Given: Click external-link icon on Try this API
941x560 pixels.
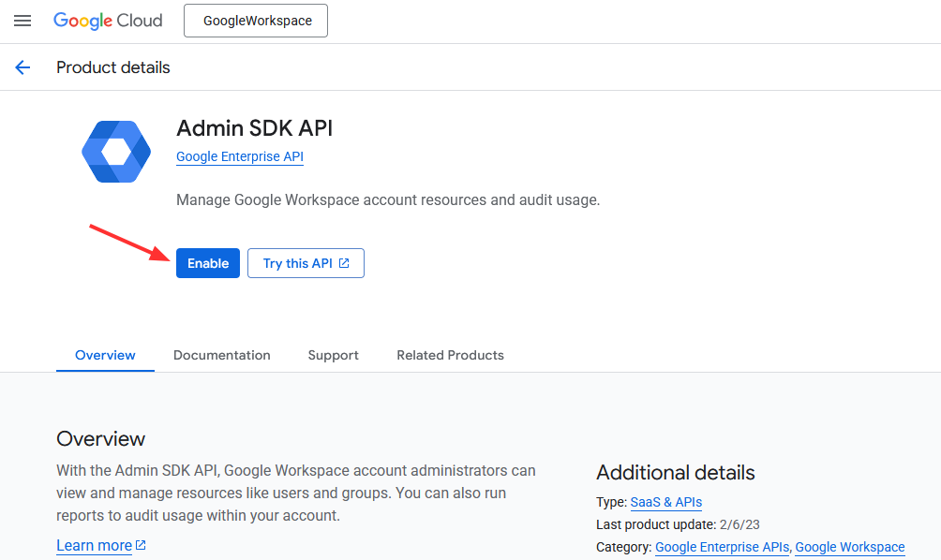Looking at the screenshot, I should (344, 263).
